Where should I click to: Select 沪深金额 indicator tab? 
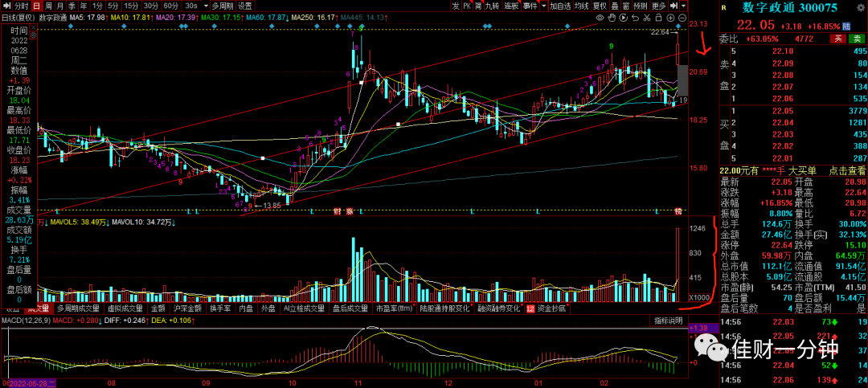(x=187, y=308)
